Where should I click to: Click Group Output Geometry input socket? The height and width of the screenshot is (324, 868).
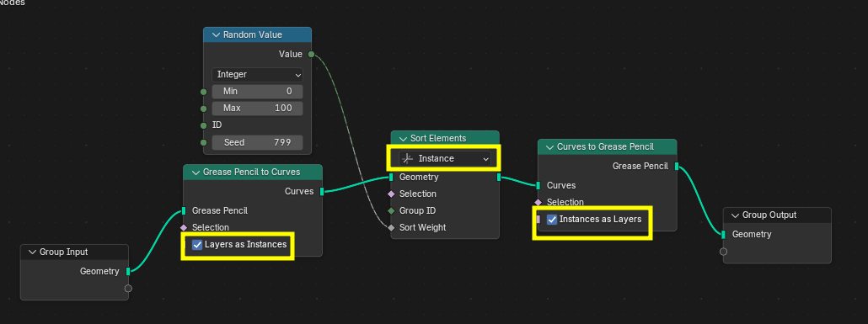point(724,235)
